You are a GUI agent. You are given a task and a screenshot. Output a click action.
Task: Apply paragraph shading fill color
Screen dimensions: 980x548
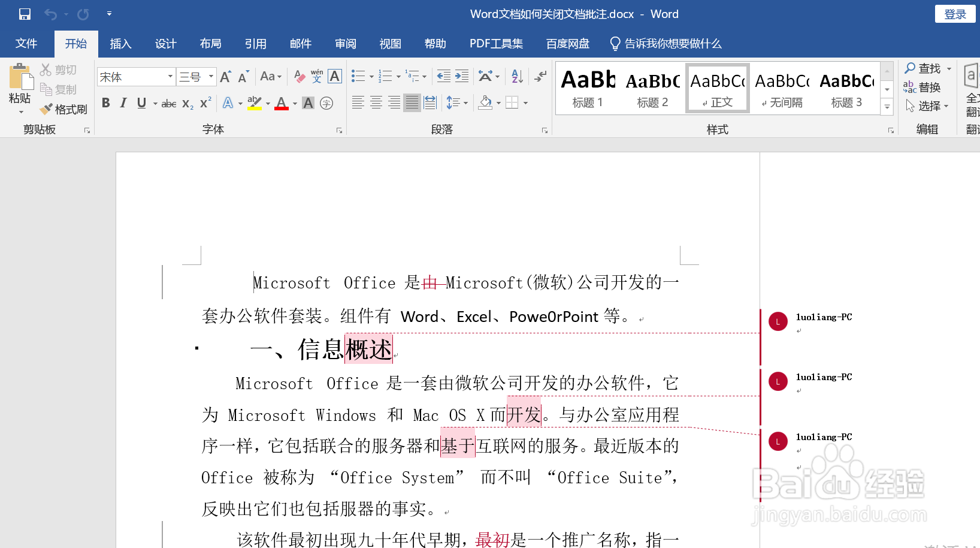pyautogui.click(x=486, y=103)
